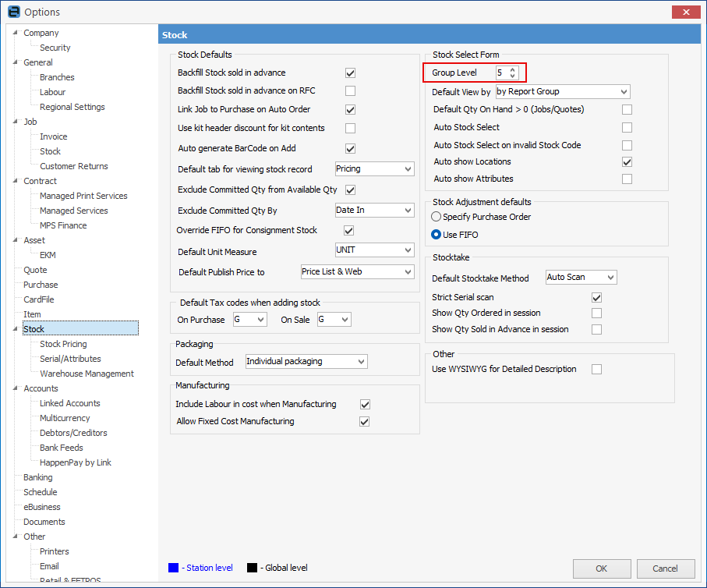707x588 pixels.
Task: Collapse the Contract tree node
Action: (x=16, y=180)
